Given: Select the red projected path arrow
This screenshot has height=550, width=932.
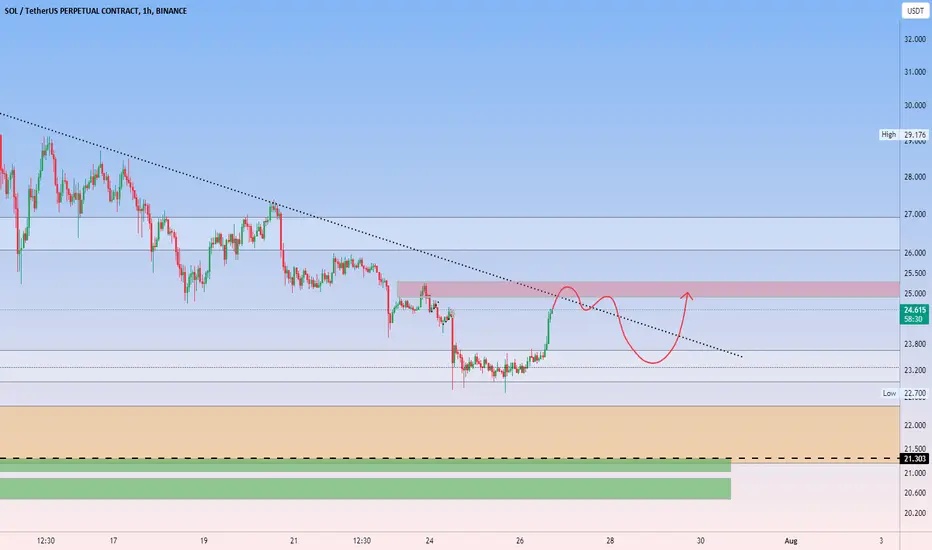Looking at the screenshot, I should point(623,324).
